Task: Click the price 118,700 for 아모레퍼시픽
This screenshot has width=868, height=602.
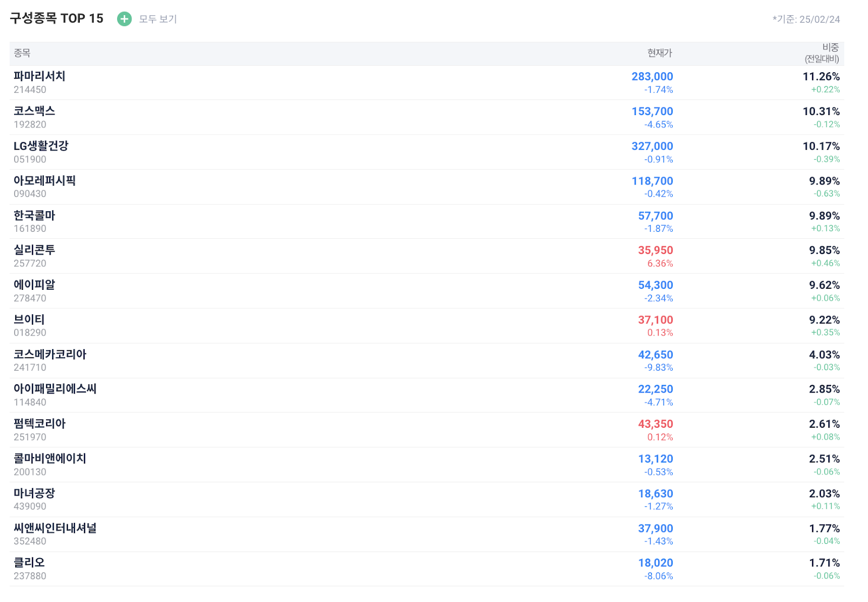Action: coord(652,181)
